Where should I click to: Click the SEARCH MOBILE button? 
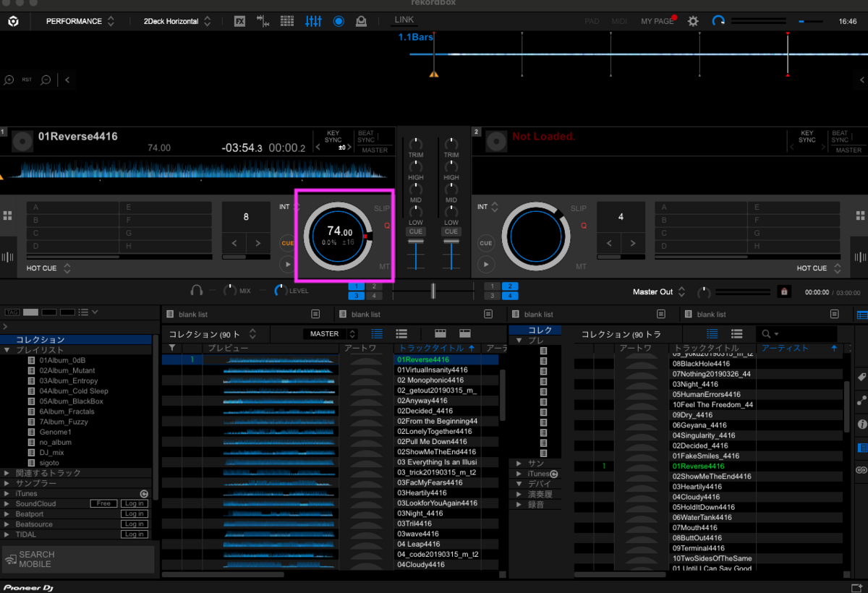(78, 559)
